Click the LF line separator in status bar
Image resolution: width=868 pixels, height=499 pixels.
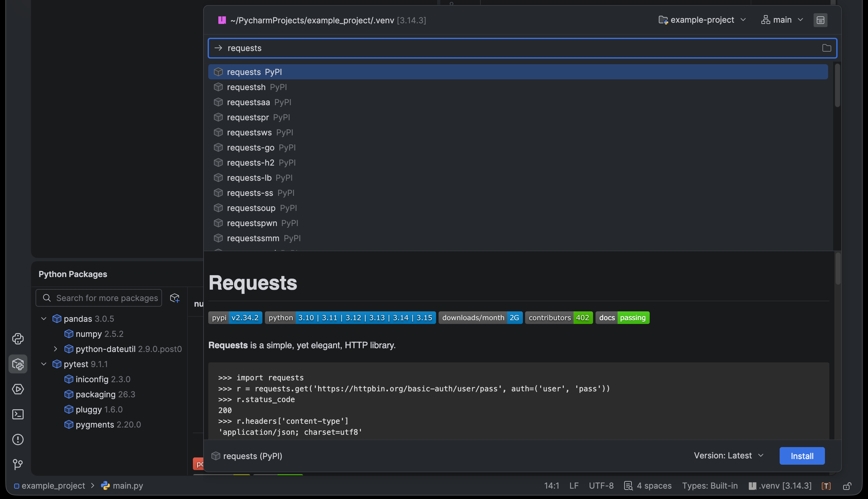click(x=574, y=486)
